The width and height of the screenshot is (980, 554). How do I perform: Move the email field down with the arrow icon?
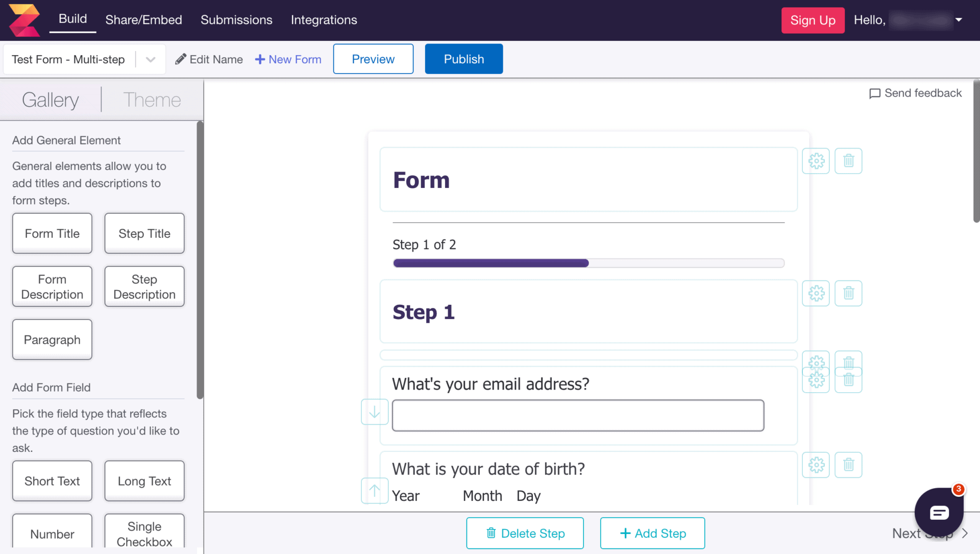(x=374, y=412)
